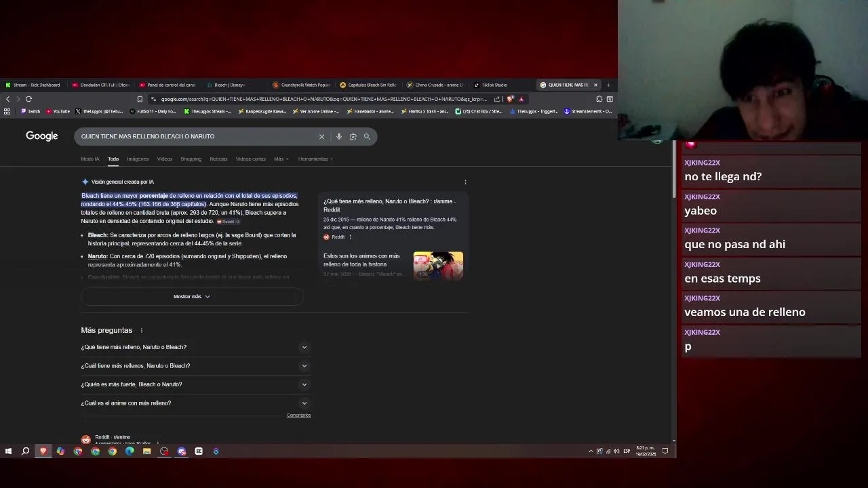Reload the page in the browser
This screenshot has height=488, width=868.
(x=28, y=99)
